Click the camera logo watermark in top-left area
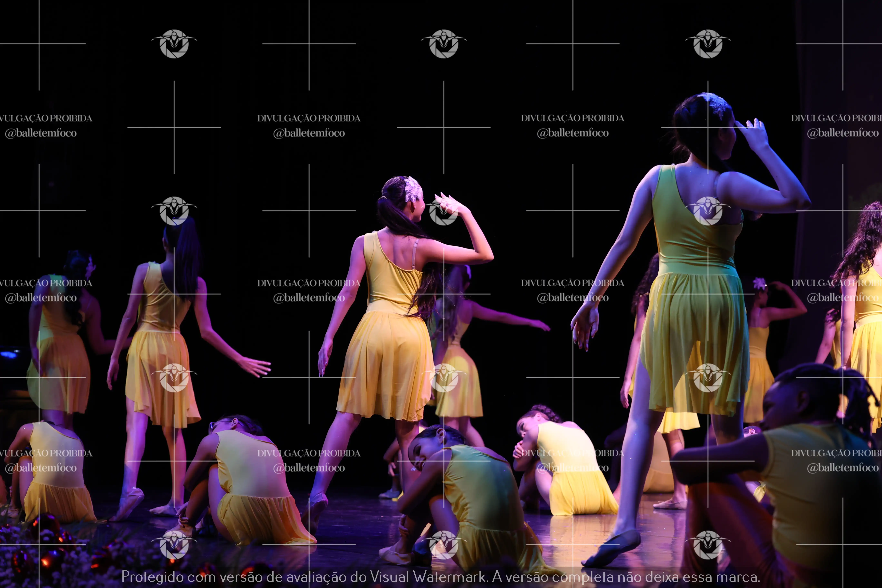Screen dimensions: 882x588 (174, 44)
